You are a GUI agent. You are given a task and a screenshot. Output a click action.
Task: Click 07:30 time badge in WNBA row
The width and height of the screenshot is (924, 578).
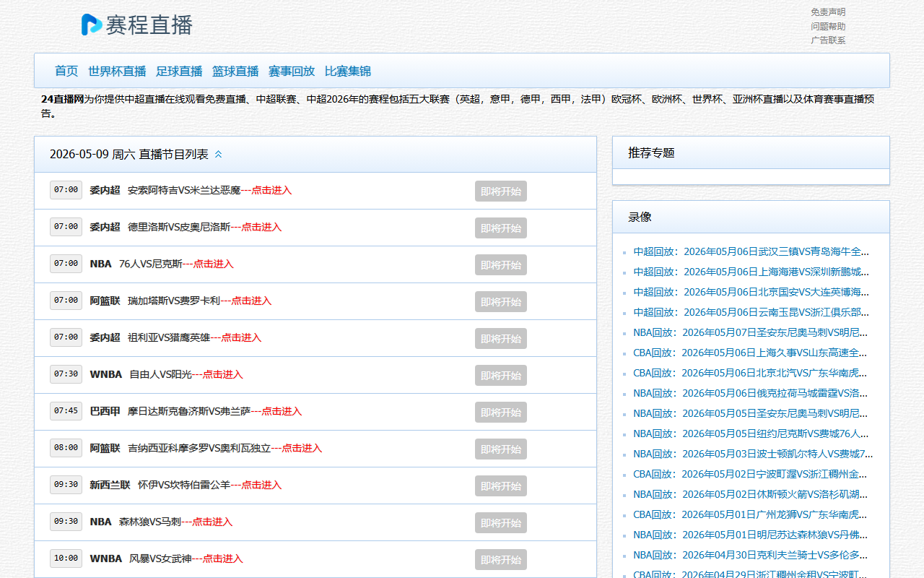point(66,374)
